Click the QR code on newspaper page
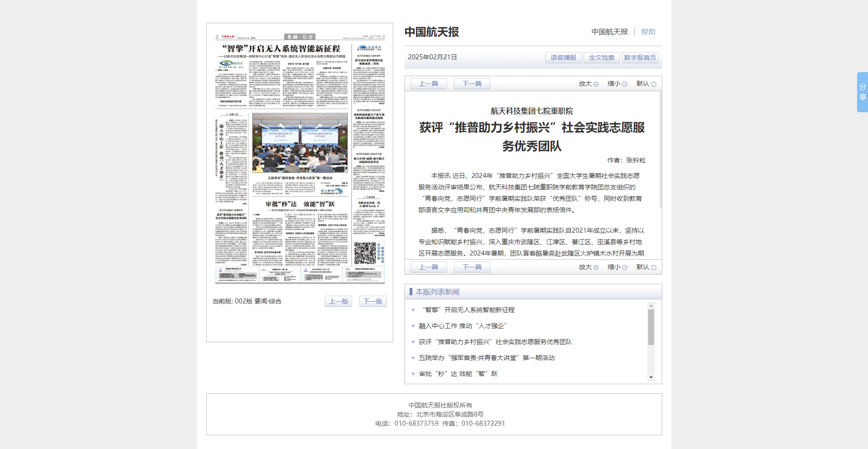Viewport: 868px width, 449px height. (365, 253)
